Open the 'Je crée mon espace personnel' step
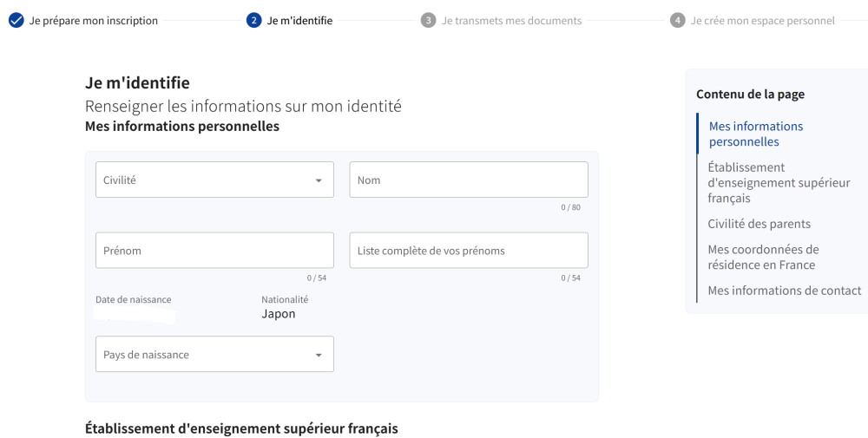This screenshot has height=438, width=868. tap(762, 21)
